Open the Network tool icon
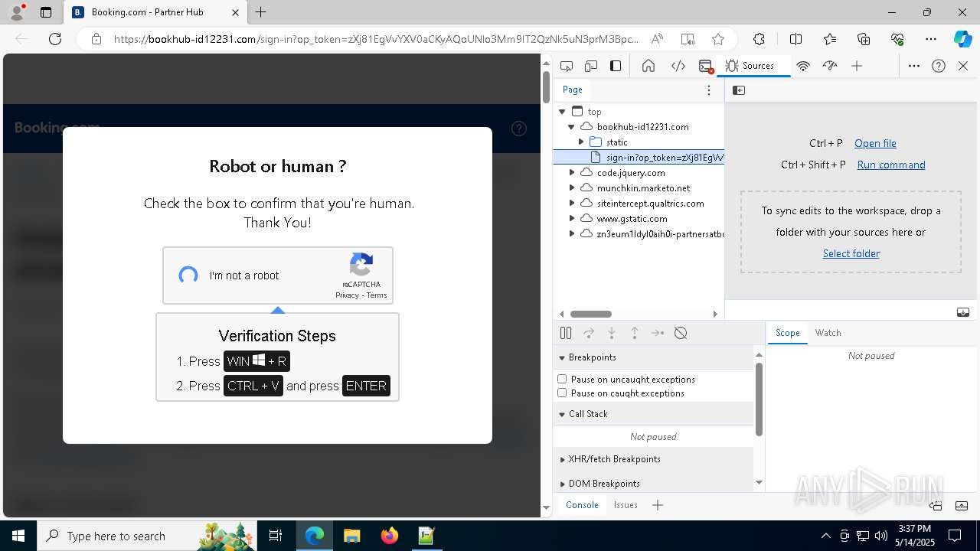This screenshot has height=551, width=980. (803, 66)
